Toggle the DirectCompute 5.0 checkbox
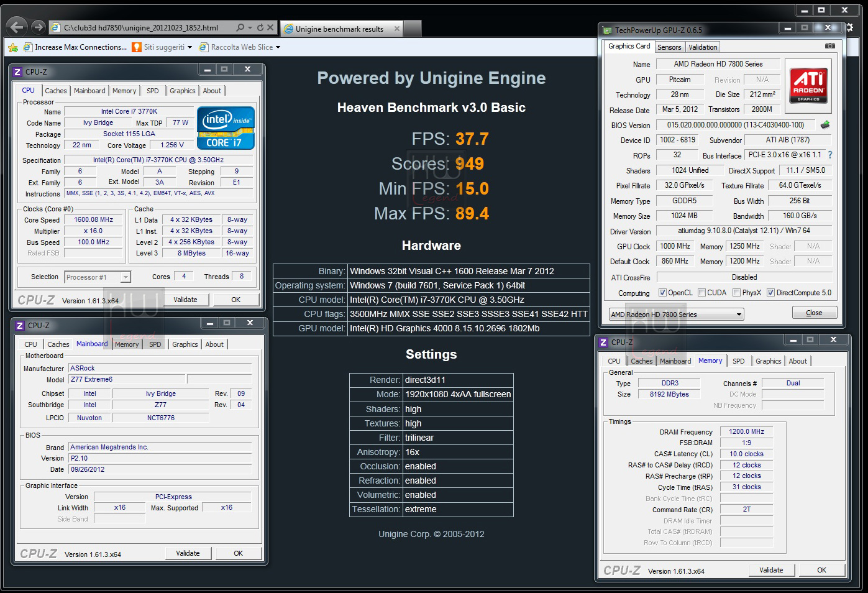Viewport: 868px width, 593px height. point(770,293)
